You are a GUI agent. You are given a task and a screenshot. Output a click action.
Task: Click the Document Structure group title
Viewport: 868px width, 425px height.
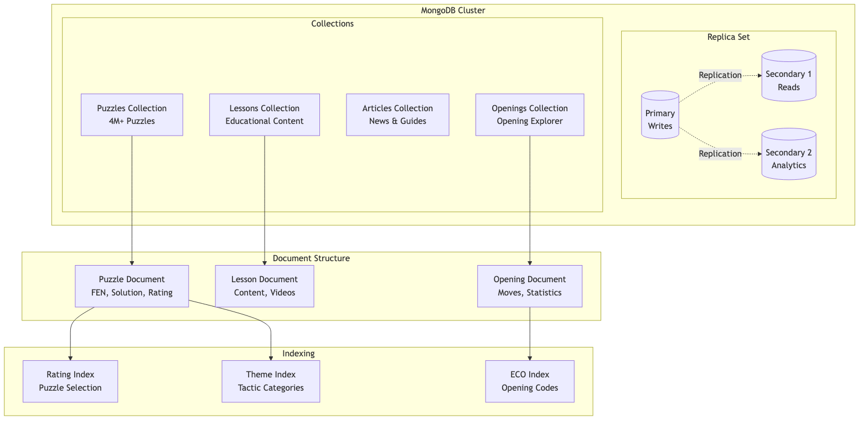pyautogui.click(x=311, y=258)
